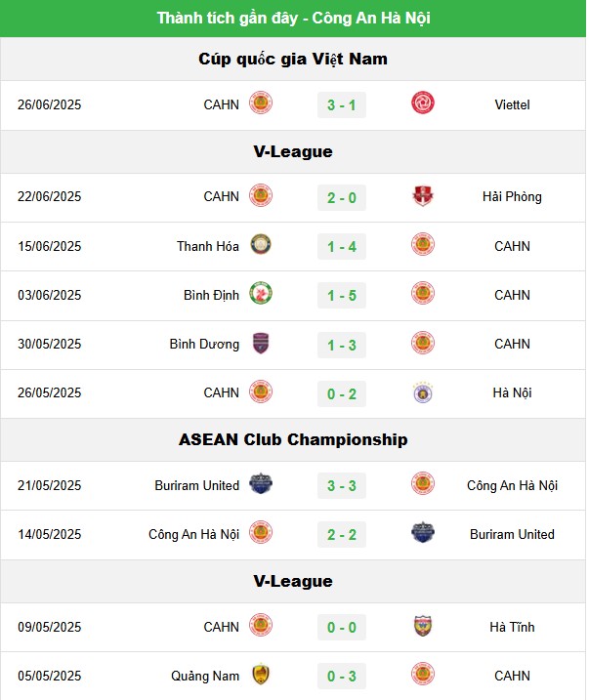
Task: Click the Cúp quốc gia Việt Nam header
Action: [x=293, y=59]
